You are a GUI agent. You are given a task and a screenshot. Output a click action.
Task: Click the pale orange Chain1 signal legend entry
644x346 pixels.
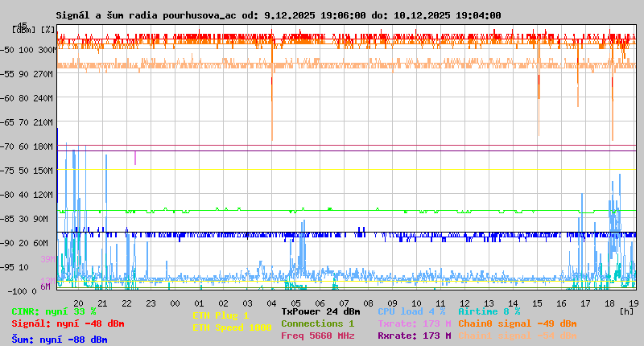[517, 336]
